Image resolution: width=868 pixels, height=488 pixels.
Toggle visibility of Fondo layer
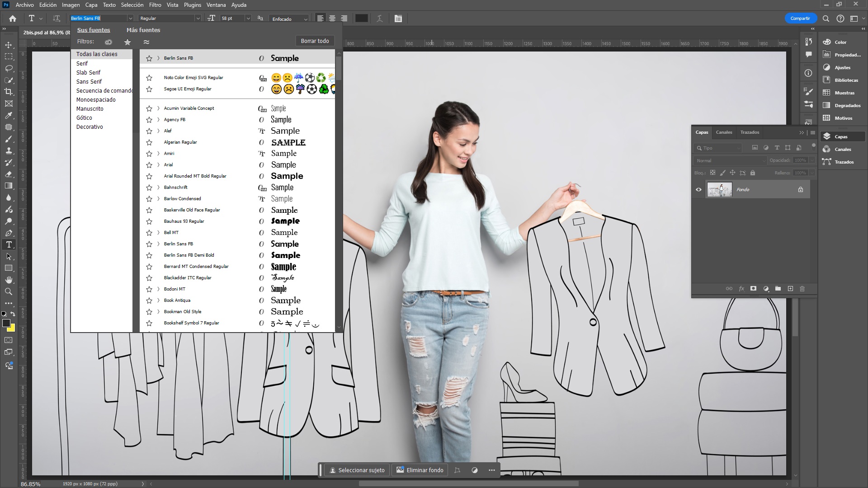(698, 189)
